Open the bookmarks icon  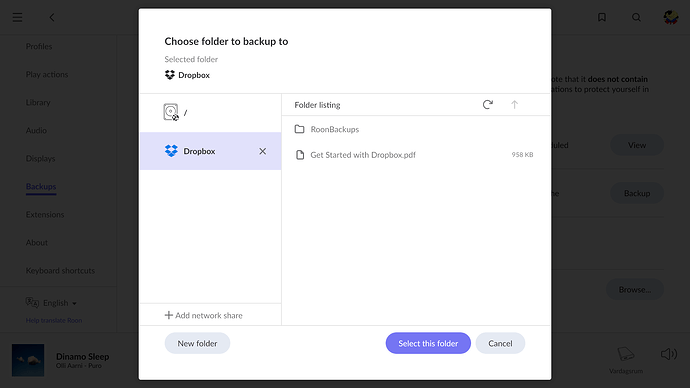tap(602, 17)
